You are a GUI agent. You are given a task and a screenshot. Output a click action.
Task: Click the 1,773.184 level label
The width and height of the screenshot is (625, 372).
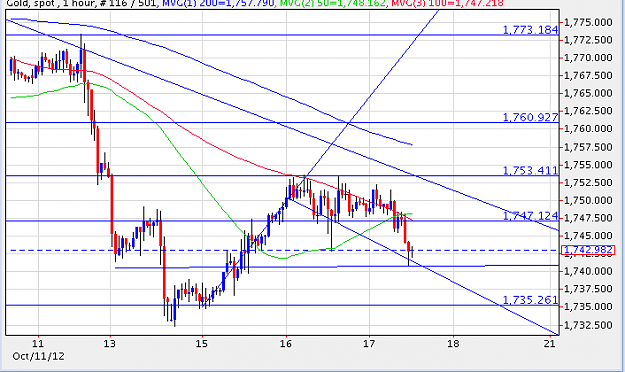[x=530, y=30]
